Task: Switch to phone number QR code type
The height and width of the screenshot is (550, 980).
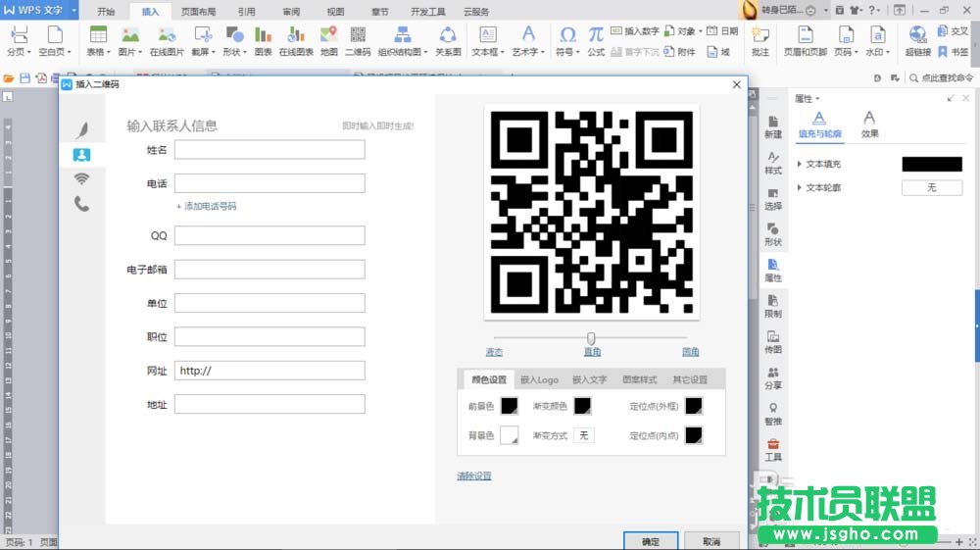Action: pos(82,204)
